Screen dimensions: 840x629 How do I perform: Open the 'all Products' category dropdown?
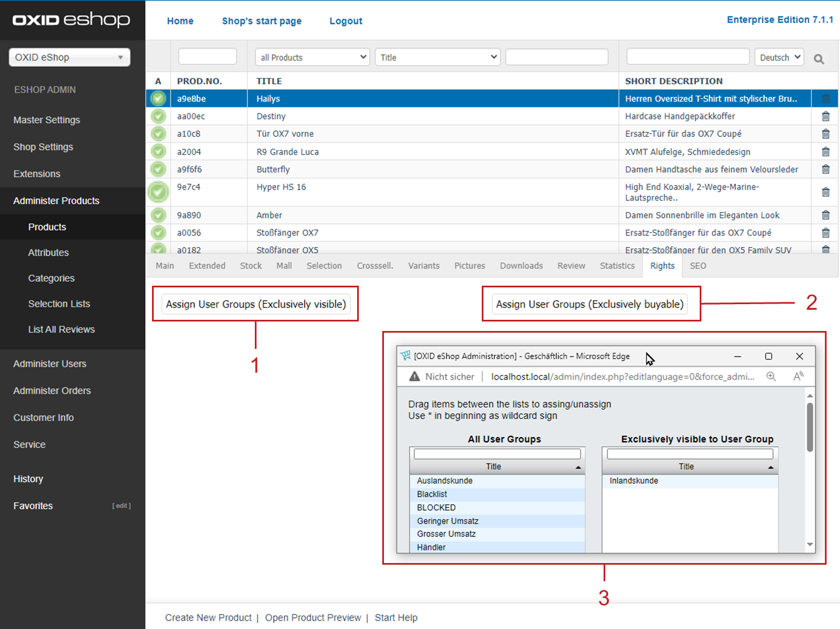[x=312, y=57]
